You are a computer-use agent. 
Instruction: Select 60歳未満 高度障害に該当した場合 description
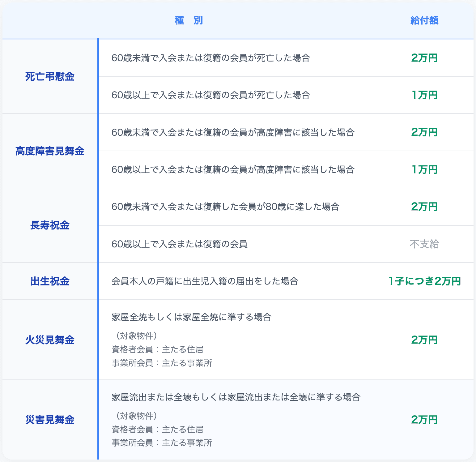tap(233, 132)
